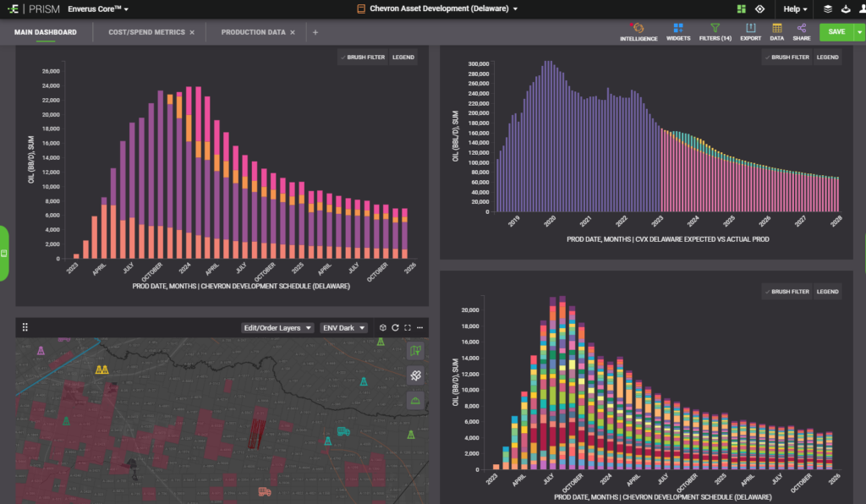
Task: Show Legend on top-right chart
Action: coord(827,57)
